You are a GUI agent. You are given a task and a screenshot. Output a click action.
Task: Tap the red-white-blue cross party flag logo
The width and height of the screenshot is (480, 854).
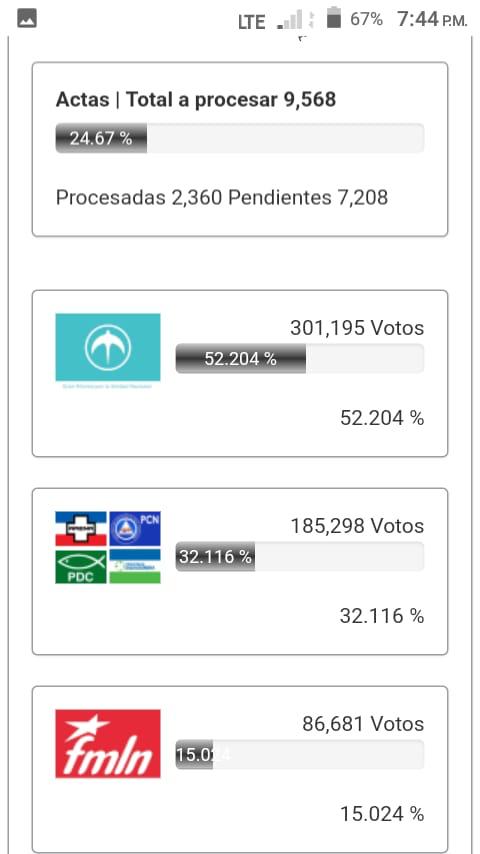coord(81,528)
